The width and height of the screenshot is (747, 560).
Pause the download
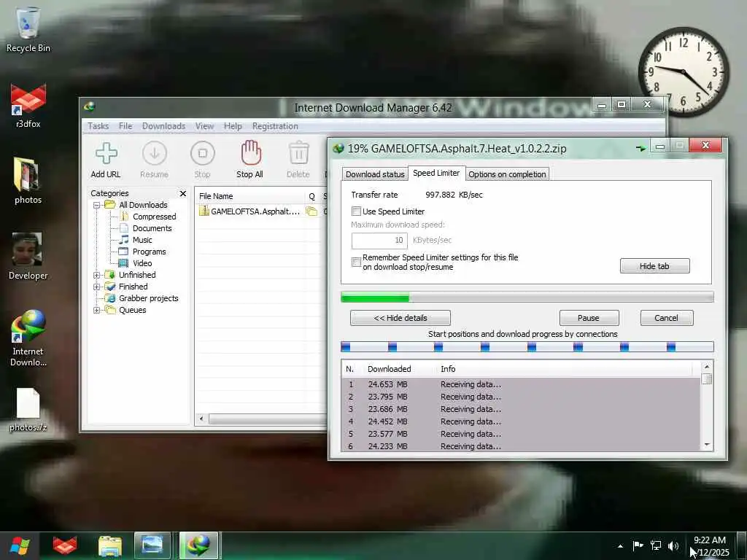tap(589, 318)
